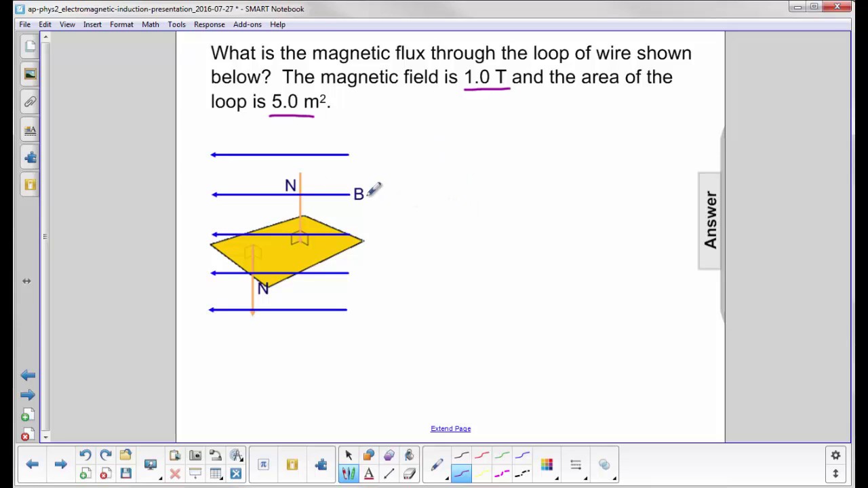Screen dimensions: 868x488
Task: Pull out the Answer tab
Action: pos(710,220)
